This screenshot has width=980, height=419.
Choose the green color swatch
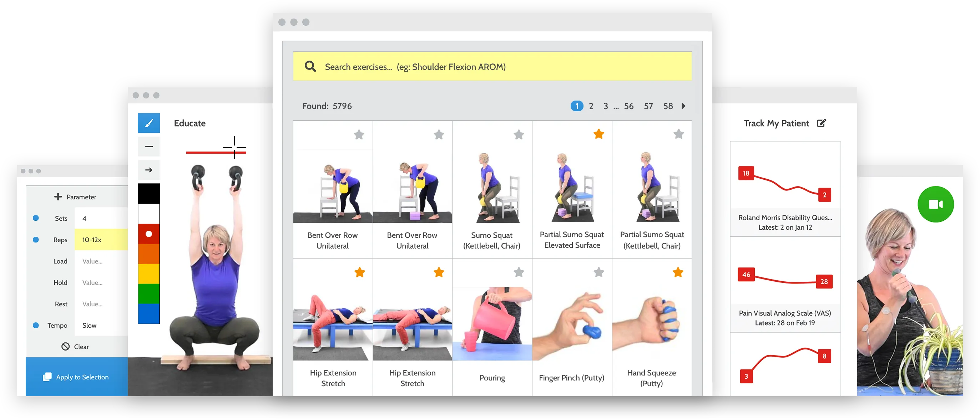point(148,293)
